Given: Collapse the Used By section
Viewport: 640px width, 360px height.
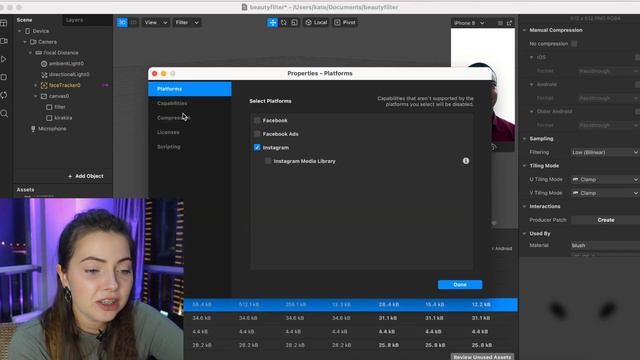Looking at the screenshot, I should 524,233.
